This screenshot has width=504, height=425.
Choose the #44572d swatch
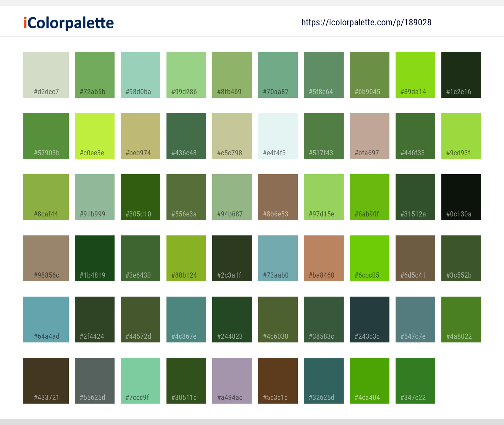click(x=141, y=320)
